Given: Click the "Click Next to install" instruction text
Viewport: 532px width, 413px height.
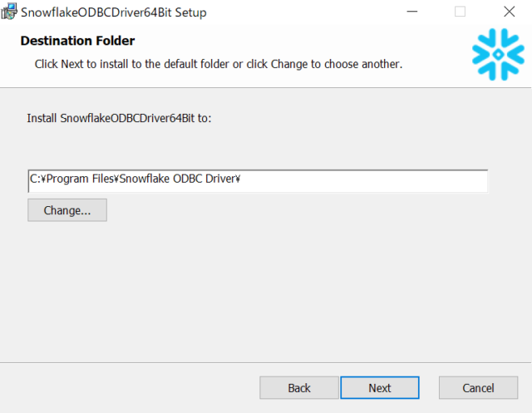Looking at the screenshot, I should tap(219, 64).
